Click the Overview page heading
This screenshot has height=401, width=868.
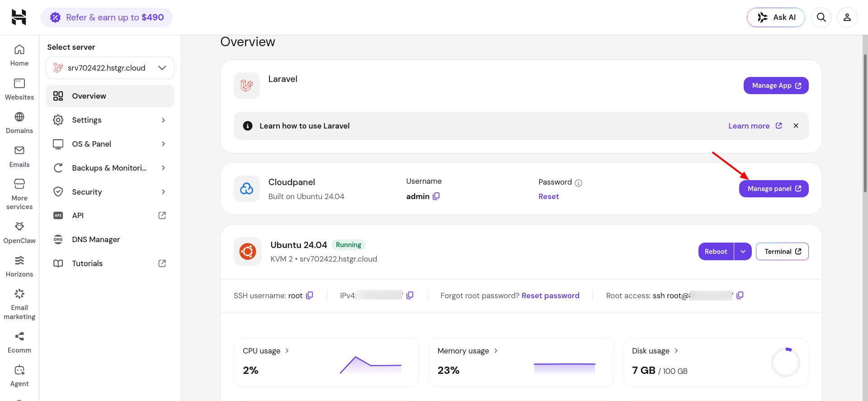[x=248, y=42]
